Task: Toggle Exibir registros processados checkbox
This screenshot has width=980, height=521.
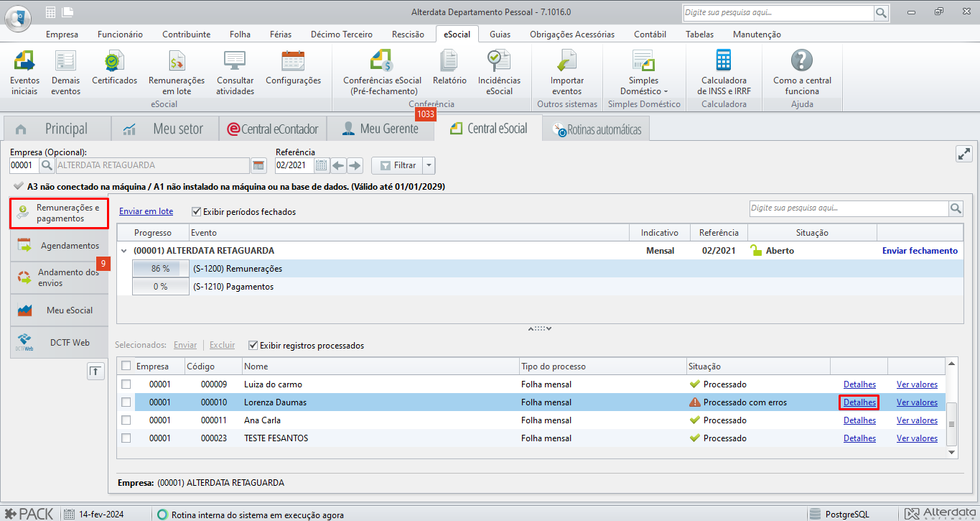Action: 253,346
